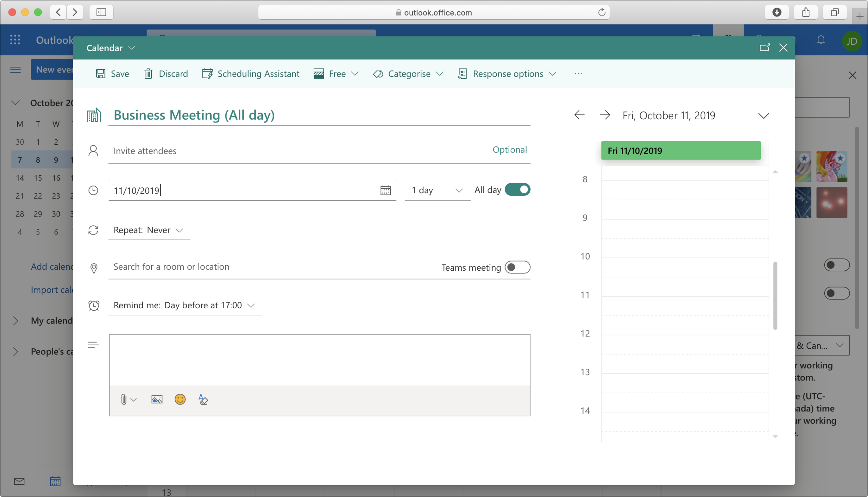Open the Scheduling Assistant

pyautogui.click(x=251, y=74)
